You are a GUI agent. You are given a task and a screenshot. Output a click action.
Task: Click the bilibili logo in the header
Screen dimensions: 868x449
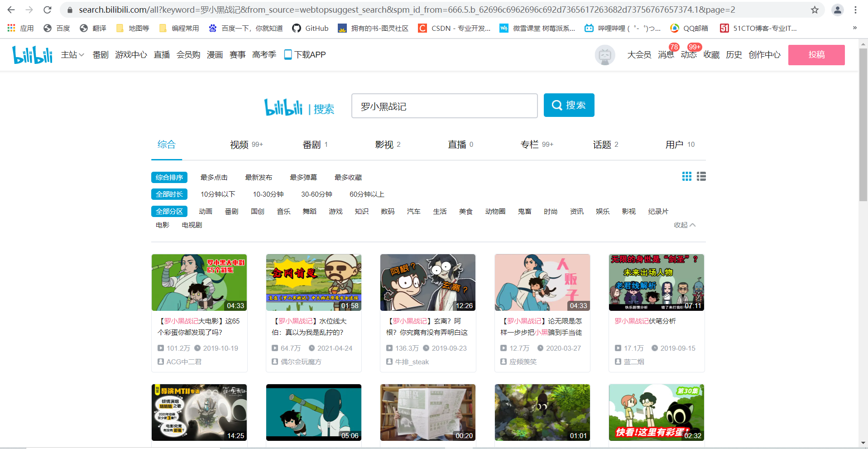pyautogui.click(x=32, y=55)
